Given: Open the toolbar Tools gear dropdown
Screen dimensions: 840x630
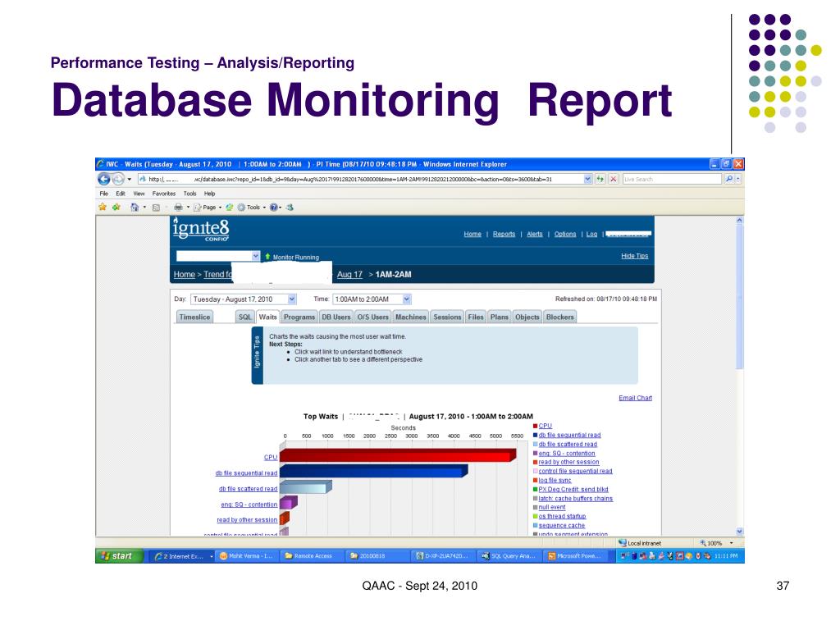Looking at the screenshot, I should point(251,208).
